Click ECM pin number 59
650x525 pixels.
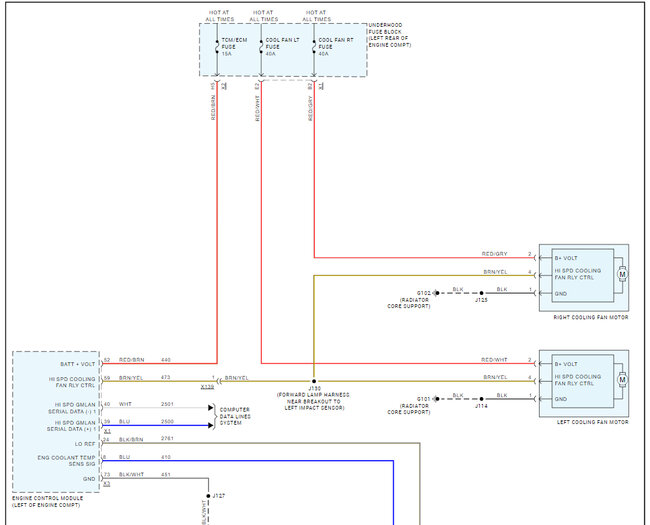(107, 377)
